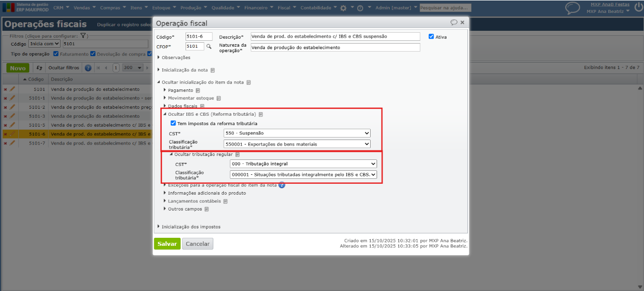The image size is (644, 291).
Task: Click the grid scrollbar up arrow
Action: pos(640,88)
